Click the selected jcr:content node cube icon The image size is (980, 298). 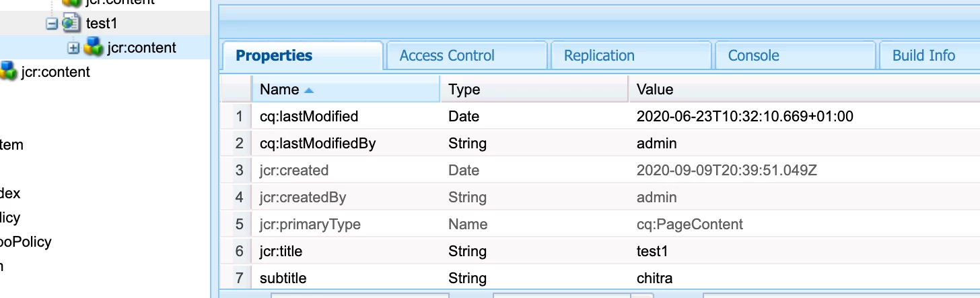tap(93, 48)
